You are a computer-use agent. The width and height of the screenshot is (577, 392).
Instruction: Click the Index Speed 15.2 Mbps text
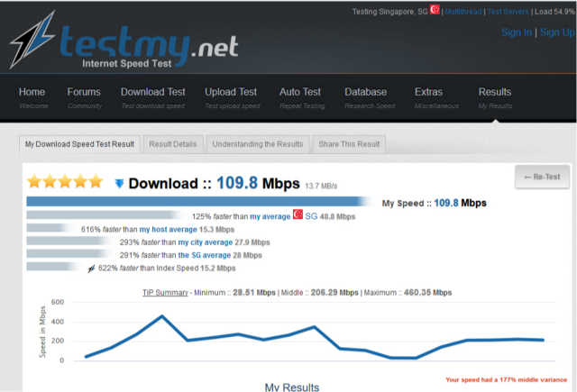tap(196, 268)
